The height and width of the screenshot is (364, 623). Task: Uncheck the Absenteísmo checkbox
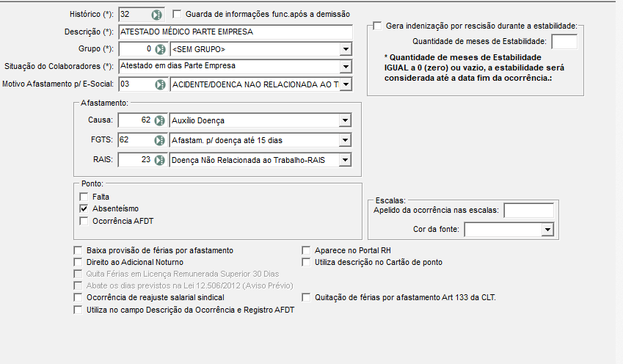click(x=84, y=208)
